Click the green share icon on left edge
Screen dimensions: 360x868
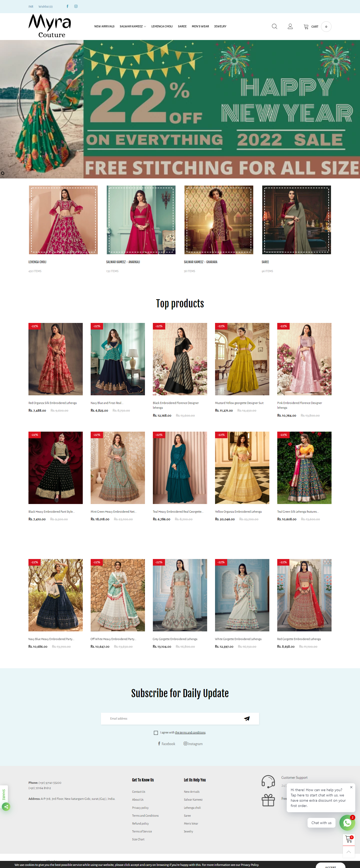6,807
